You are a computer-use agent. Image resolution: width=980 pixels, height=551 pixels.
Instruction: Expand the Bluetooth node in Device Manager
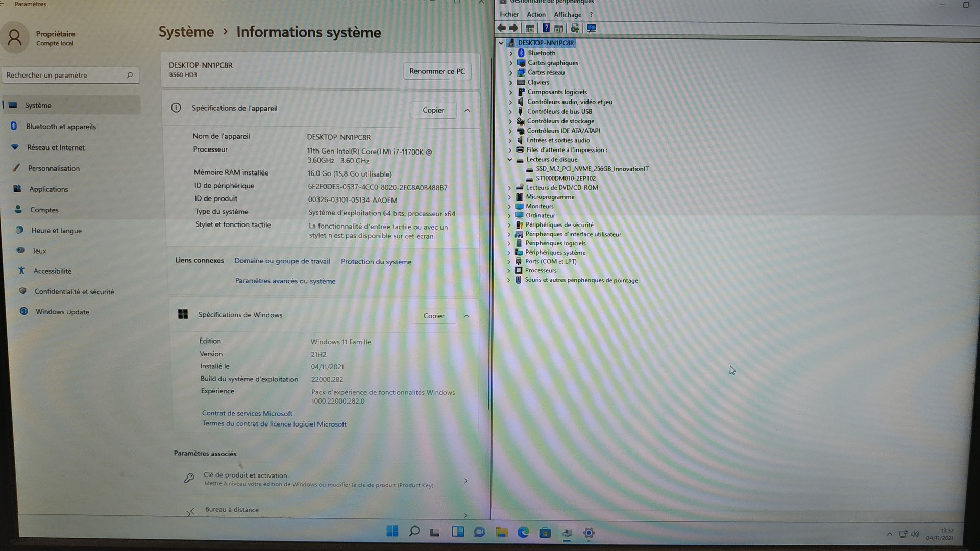511,53
